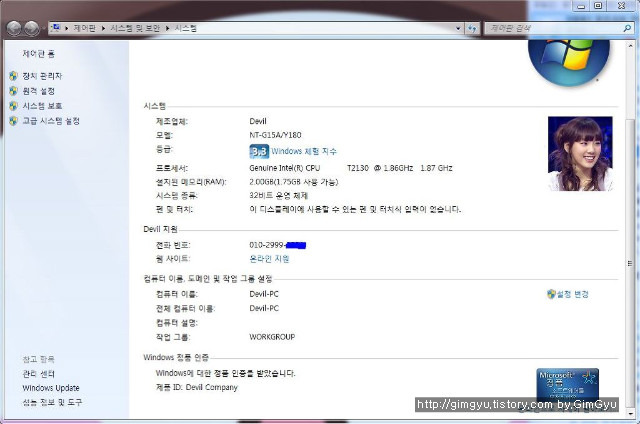Screen dimensions: 640x424
Task: Select 시스템 in the breadcrumb path
Action: (186, 28)
